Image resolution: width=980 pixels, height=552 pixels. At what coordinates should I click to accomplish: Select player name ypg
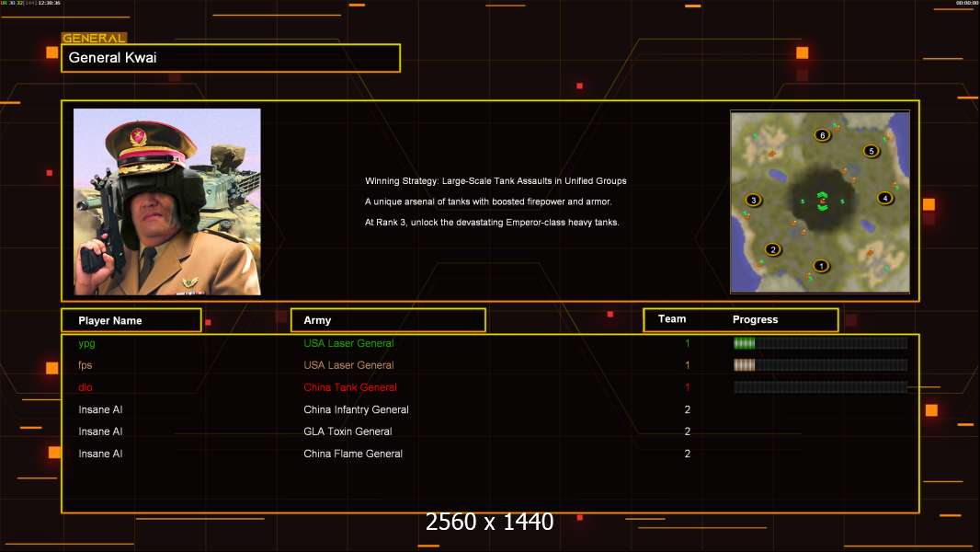tap(86, 343)
